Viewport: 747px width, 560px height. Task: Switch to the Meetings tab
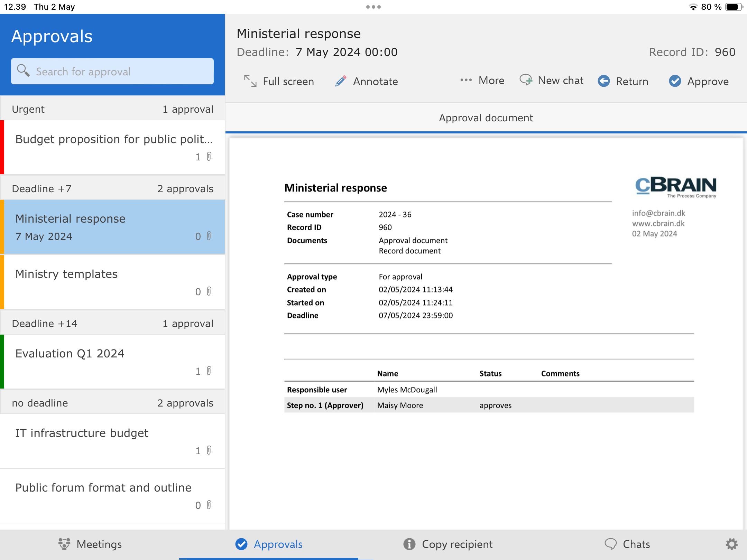[90, 544]
